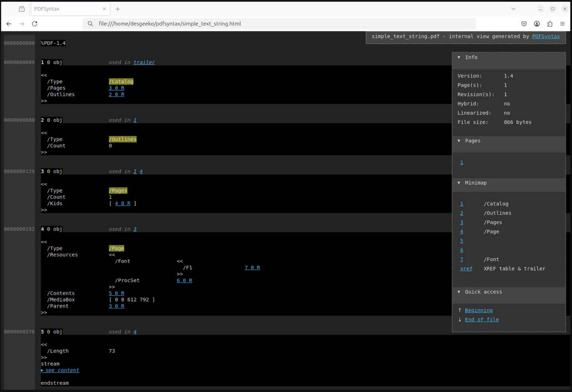Jump to object 2 /Outlines in Minimap
The height and width of the screenshot is (392, 572).
tap(461, 213)
